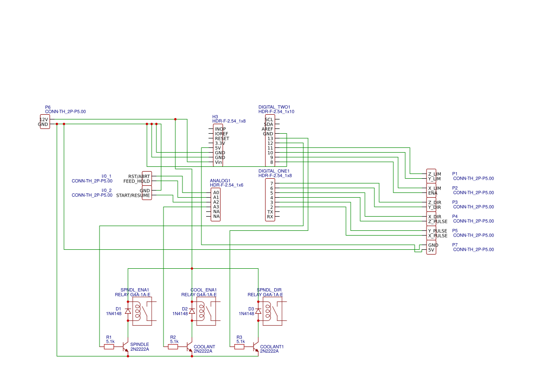
Task: Select the SPNDL_ENA1 relay symbol
Action: click(x=142, y=311)
